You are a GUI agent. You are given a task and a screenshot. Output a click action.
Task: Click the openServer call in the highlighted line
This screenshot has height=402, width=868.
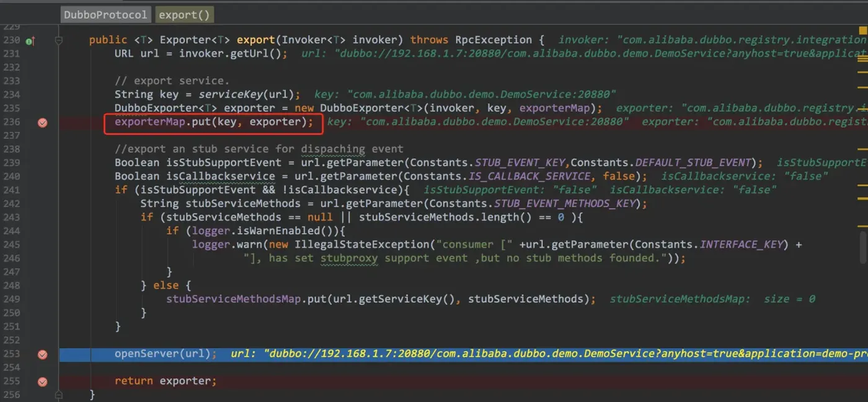tap(146, 354)
